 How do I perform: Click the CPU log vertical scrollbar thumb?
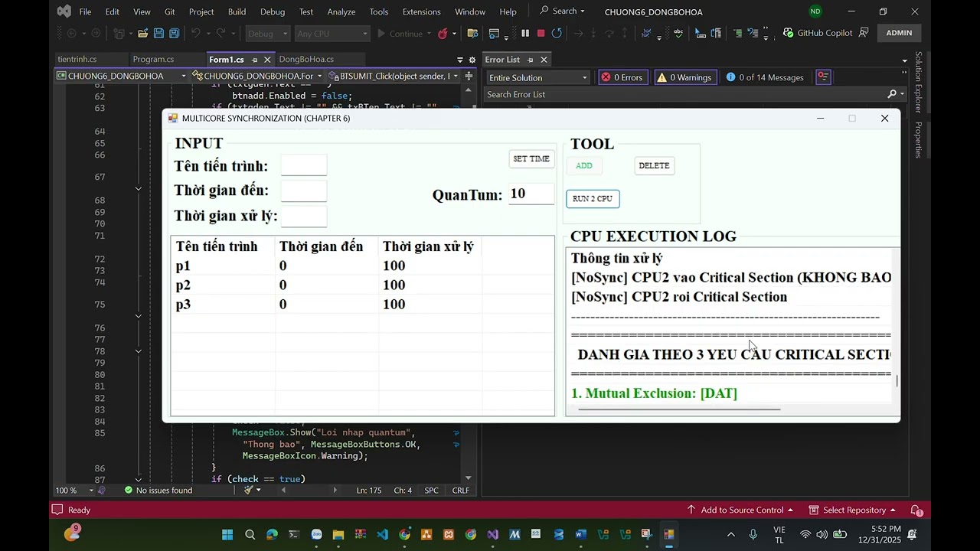click(897, 380)
